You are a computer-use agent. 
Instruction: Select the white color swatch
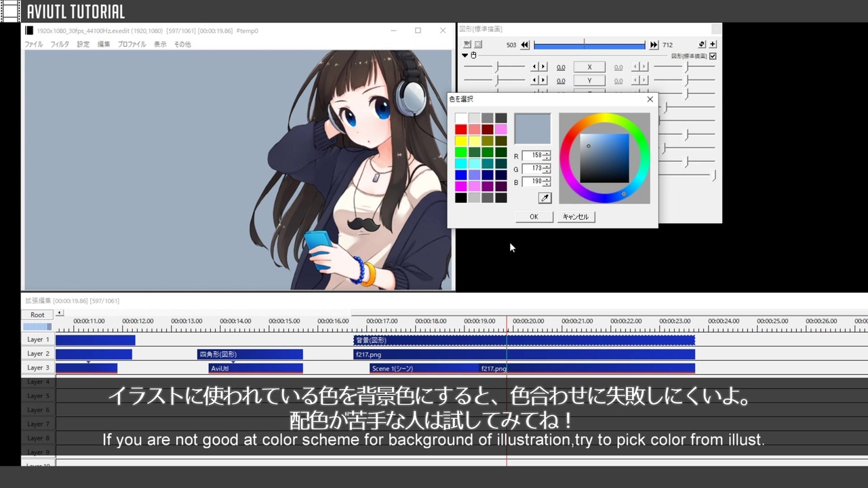[x=461, y=119]
